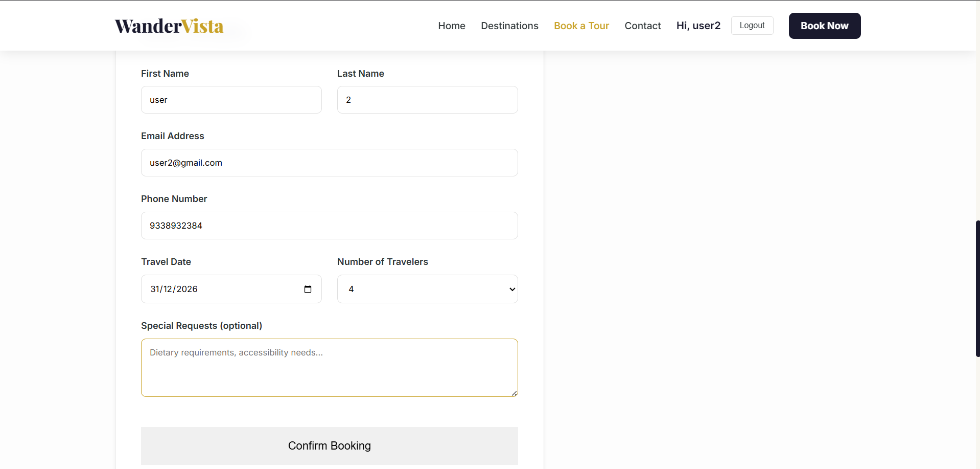The width and height of the screenshot is (980, 469).
Task: Focus the First Name field
Action: coord(231,100)
